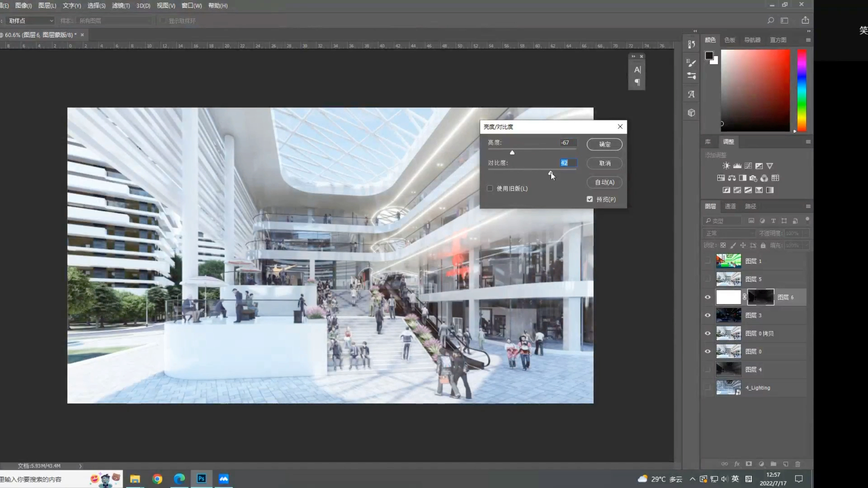Enable the 使用旧版(L) checkbox
This screenshot has width=868, height=488.
coord(490,188)
